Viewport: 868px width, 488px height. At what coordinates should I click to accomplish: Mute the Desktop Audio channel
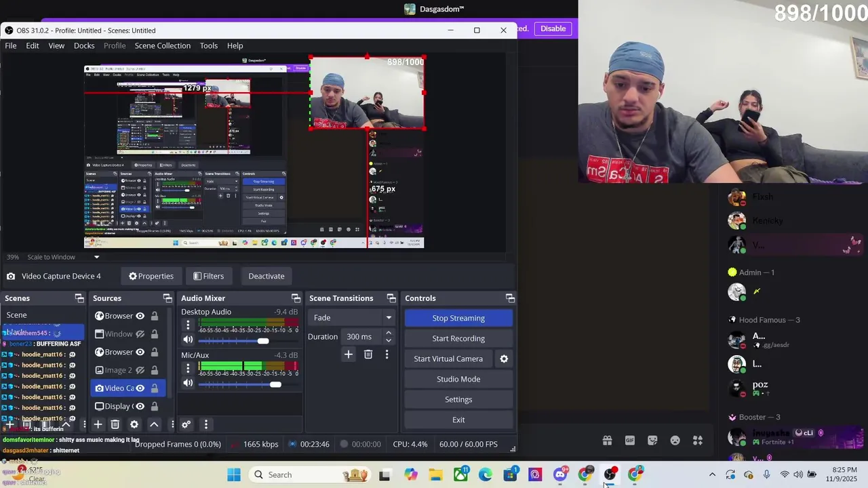coord(188,340)
